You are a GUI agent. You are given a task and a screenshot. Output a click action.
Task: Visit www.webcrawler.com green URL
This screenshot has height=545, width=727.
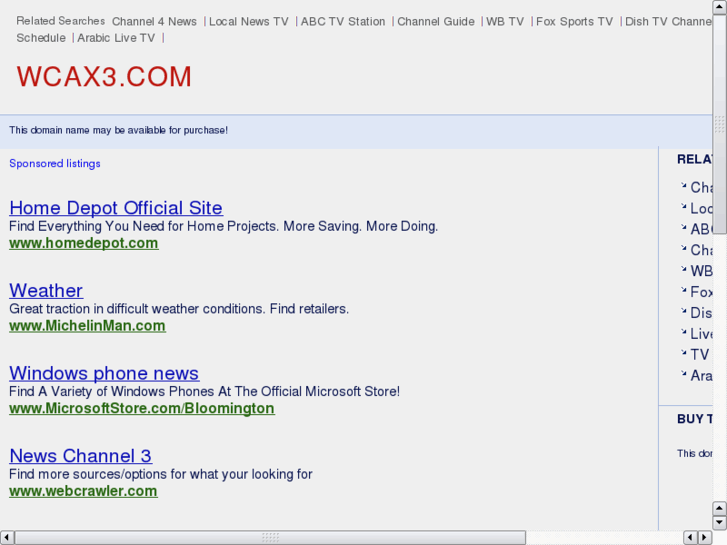83,491
